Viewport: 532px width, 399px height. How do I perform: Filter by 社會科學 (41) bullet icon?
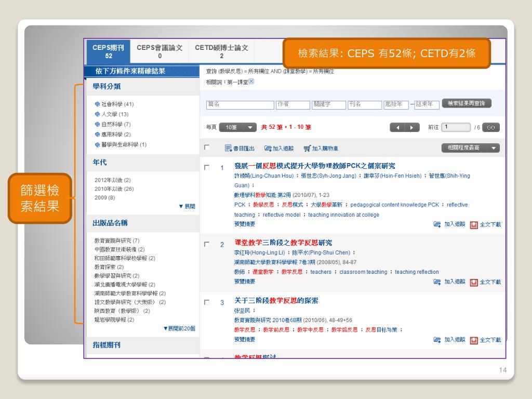point(97,104)
